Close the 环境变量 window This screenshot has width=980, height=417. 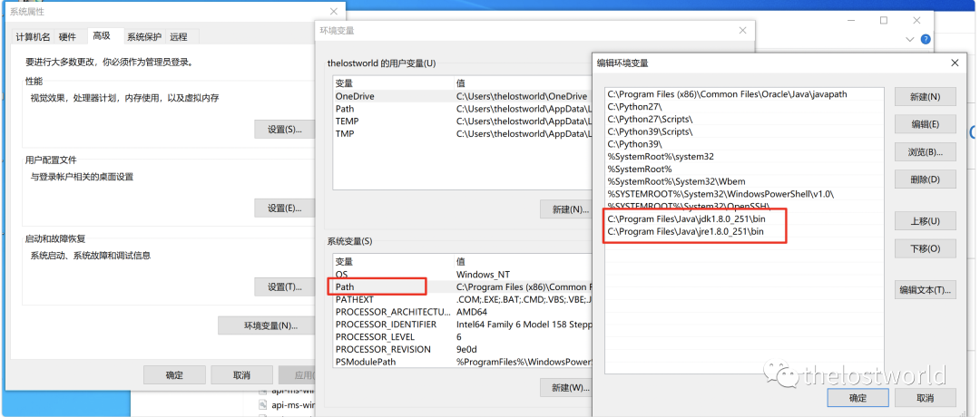tap(742, 30)
